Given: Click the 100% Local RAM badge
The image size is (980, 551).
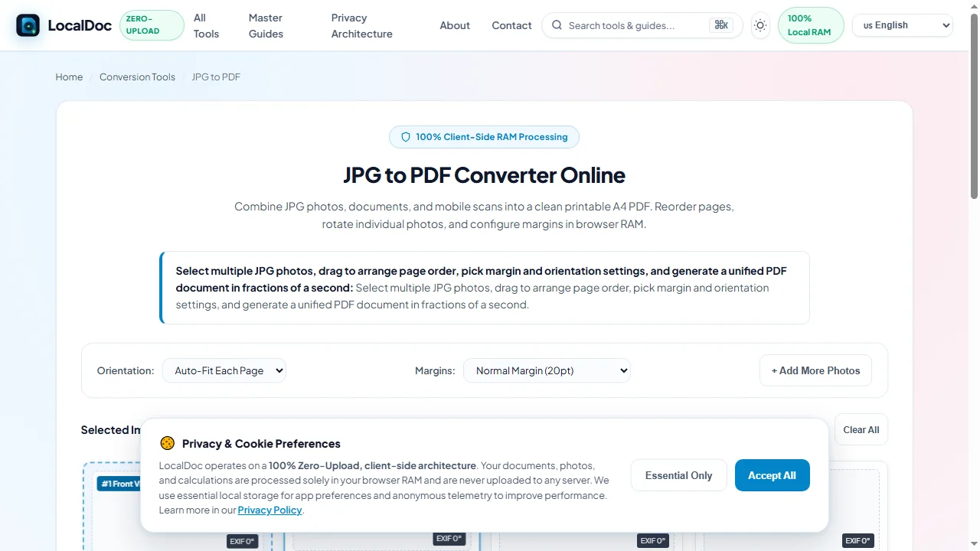Looking at the screenshot, I should (811, 25).
